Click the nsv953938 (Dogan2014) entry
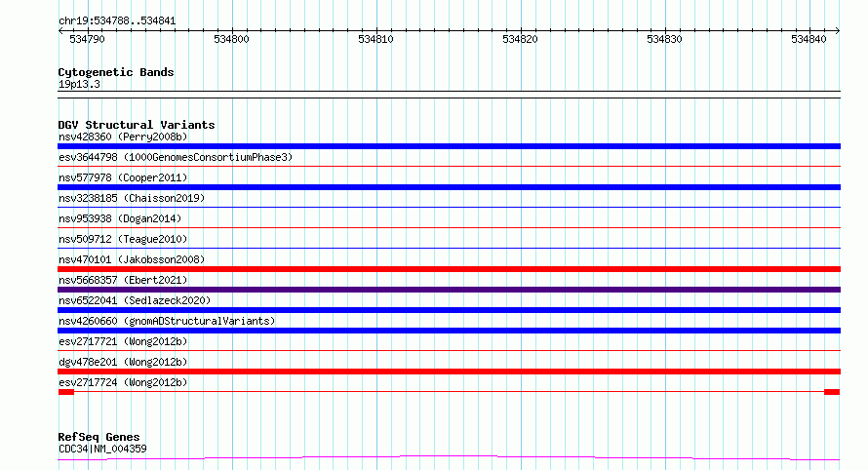This screenshot has width=868, height=470. pyautogui.click(x=120, y=218)
